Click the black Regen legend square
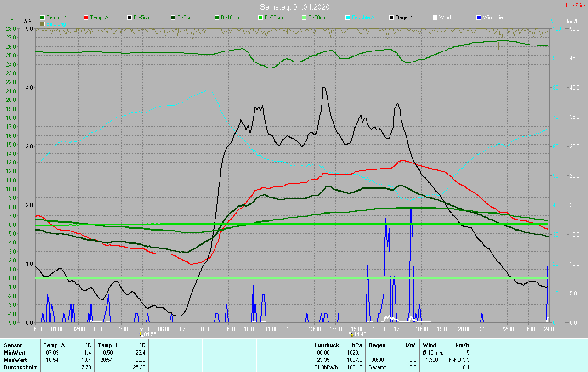 click(x=391, y=17)
